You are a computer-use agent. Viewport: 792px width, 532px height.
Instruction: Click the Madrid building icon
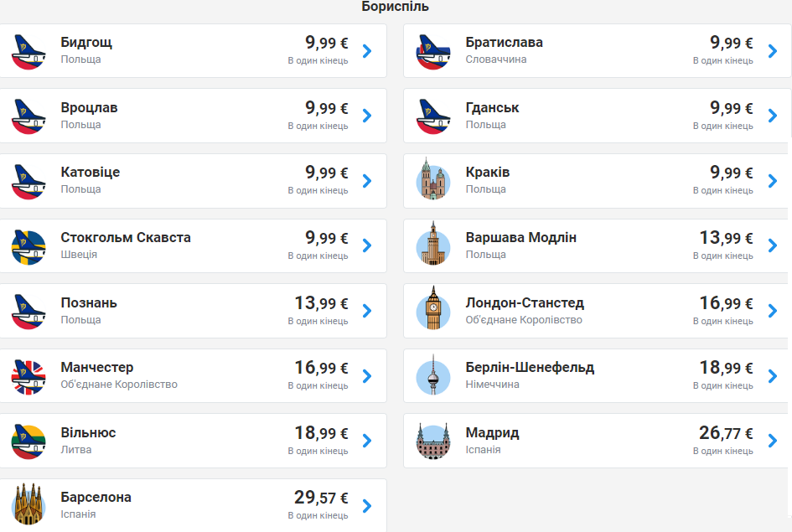pyautogui.click(x=433, y=441)
